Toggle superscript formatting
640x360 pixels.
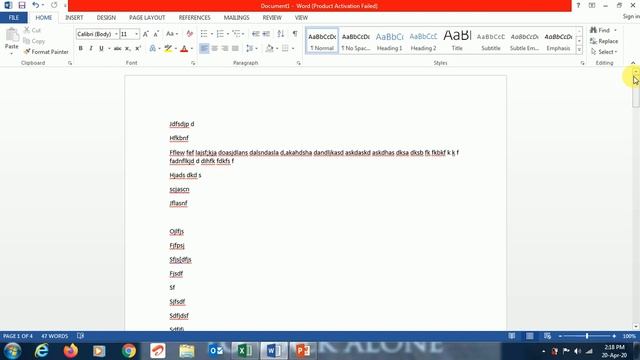138,49
